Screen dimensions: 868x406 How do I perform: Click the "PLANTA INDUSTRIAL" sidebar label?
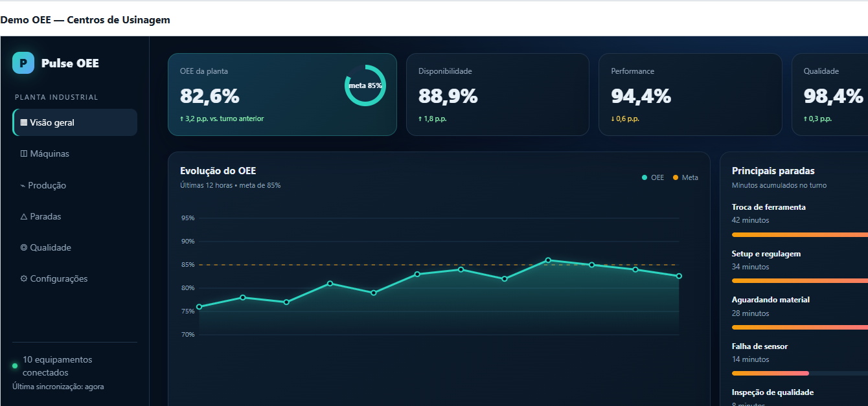coord(56,97)
